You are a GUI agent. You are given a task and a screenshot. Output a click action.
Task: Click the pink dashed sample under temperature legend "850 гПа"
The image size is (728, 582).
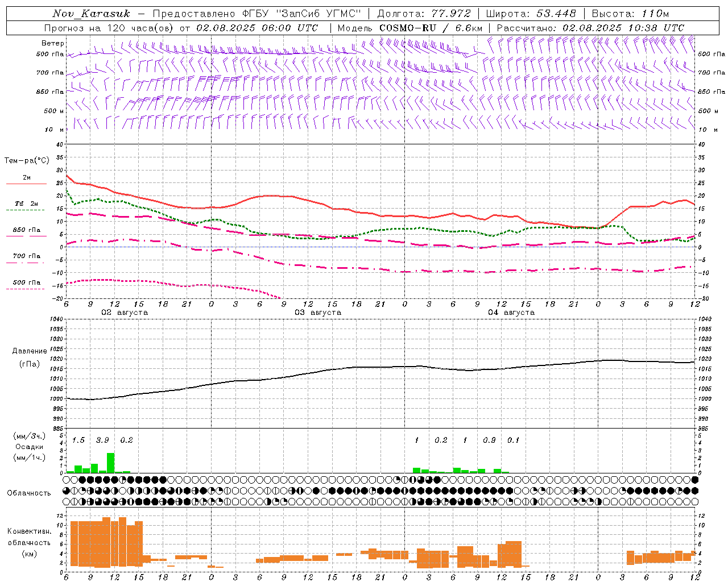tap(26, 236)
